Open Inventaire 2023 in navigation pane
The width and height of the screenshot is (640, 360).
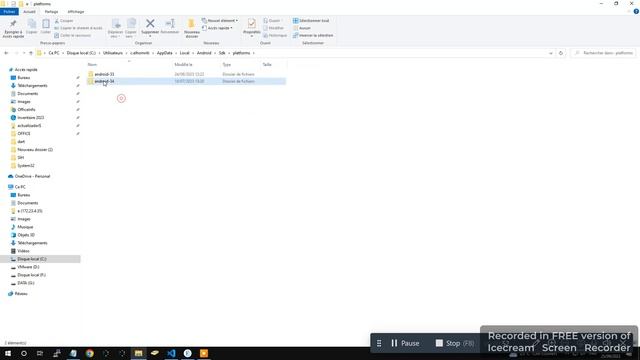tap(30, 118)
